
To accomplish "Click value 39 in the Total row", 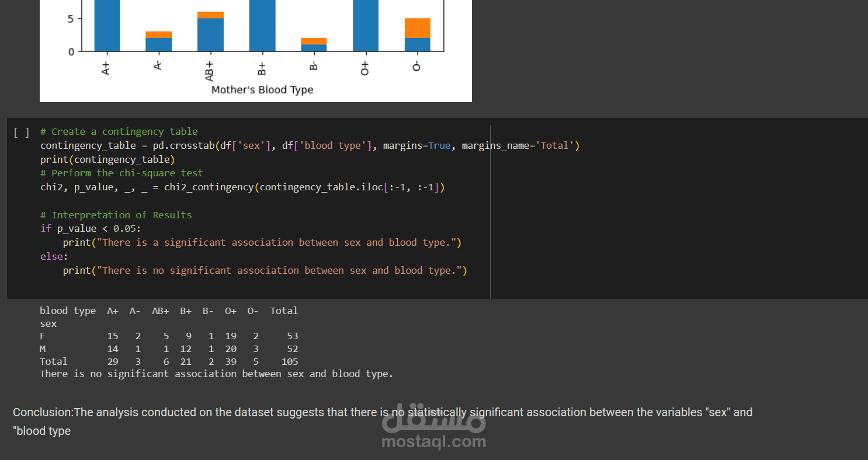I will (231, 362).
